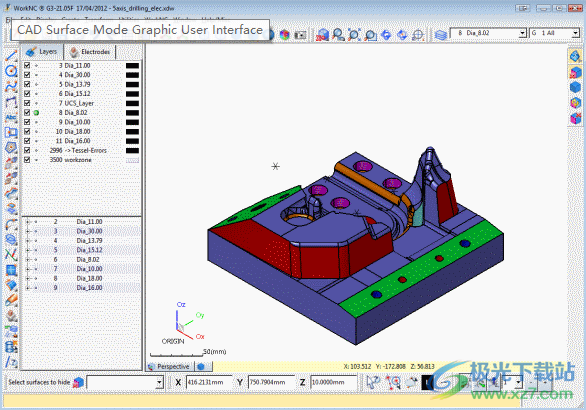This screenshot has width=586, height=410.
Task: Uncheck the 7 UCS_Layer checkbox
Action: point(27,103)
